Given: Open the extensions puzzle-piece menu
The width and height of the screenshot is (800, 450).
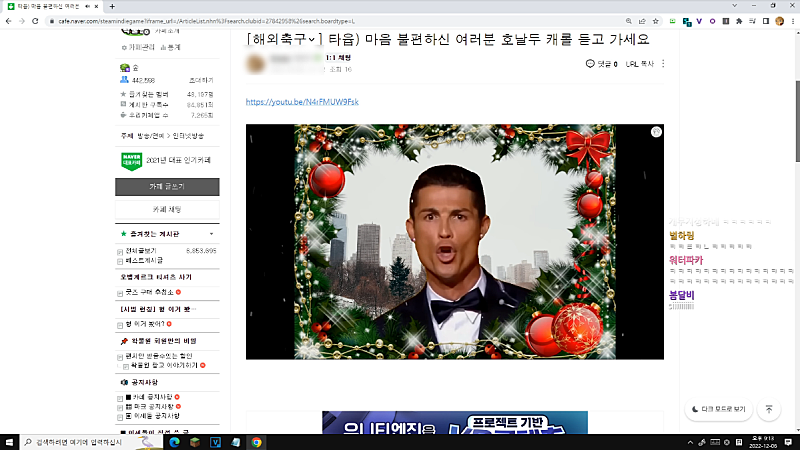Looking at the screenshot, I should [739, 21].
